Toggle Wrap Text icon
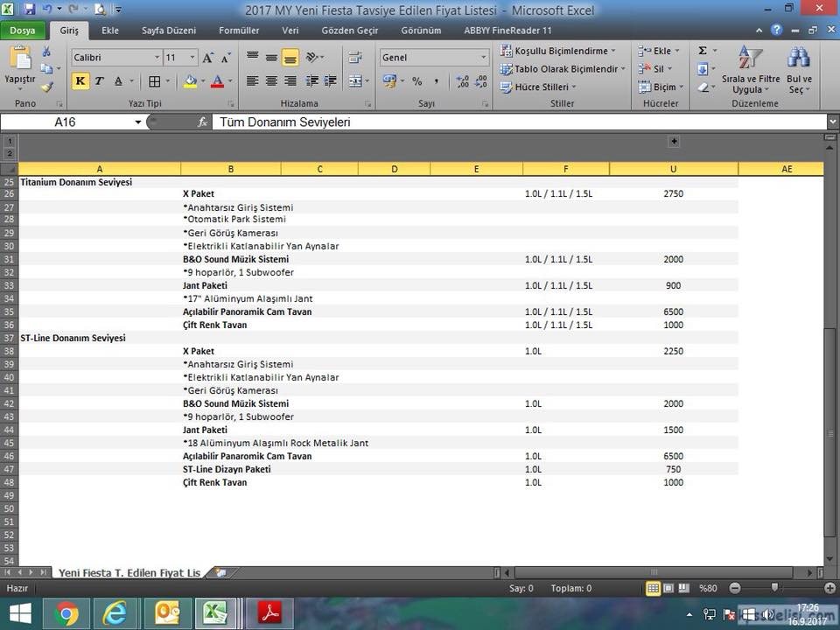Image resolution: width=840 pixels, height=630 pixels. pyautogui.click(x=354, y=57)
